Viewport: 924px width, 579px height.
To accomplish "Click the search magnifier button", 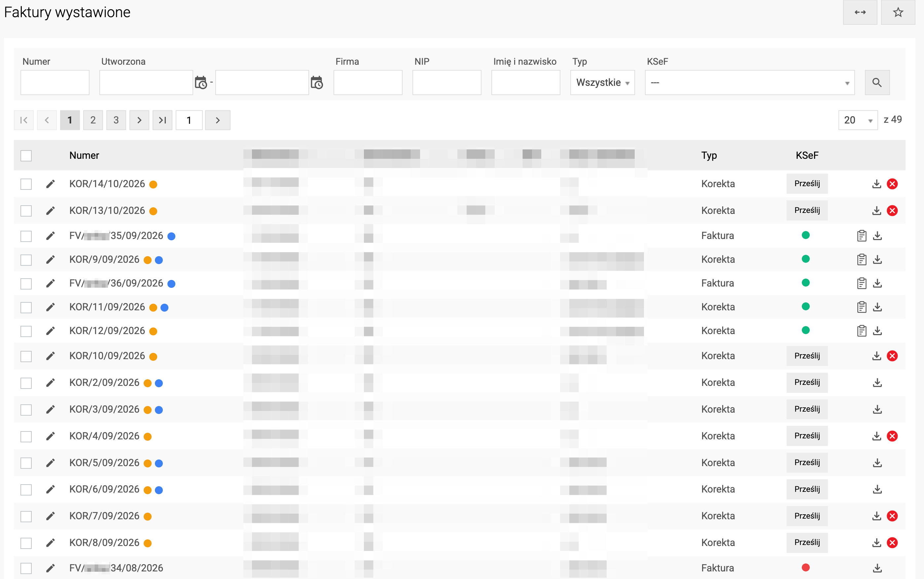I will point(877,82).
